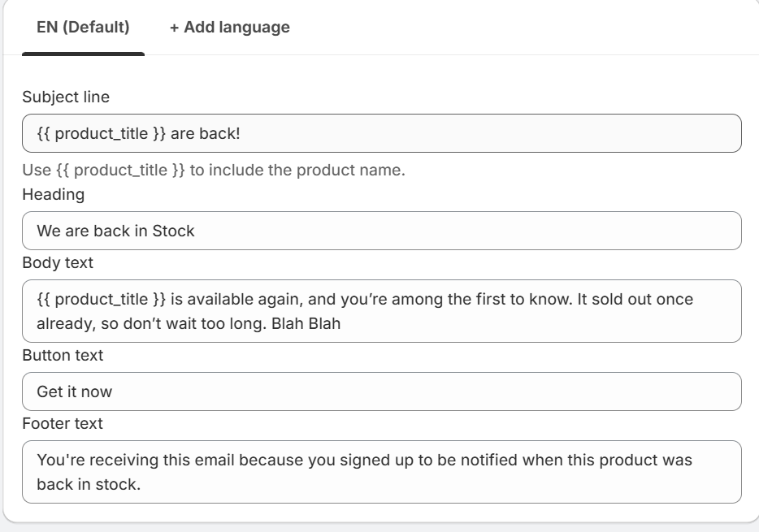Viewport: 759px width, 532px height.
Task: Click the plus sign before Add language
Action: (174, 28)
